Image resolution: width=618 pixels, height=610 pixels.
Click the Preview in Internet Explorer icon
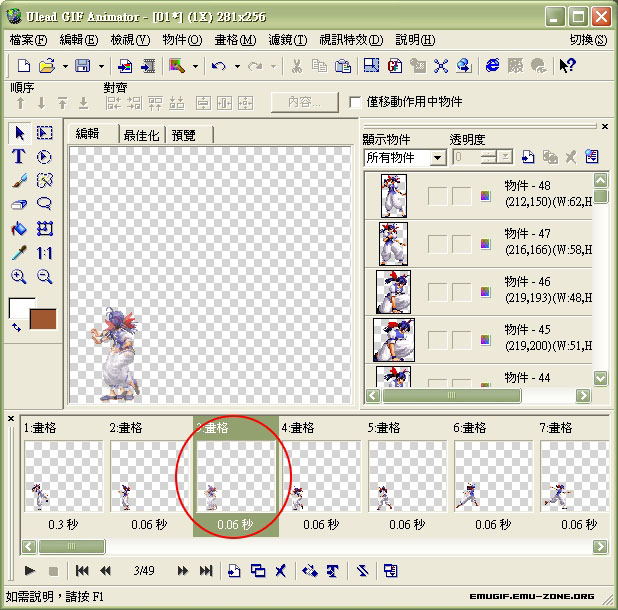(493, 65)
